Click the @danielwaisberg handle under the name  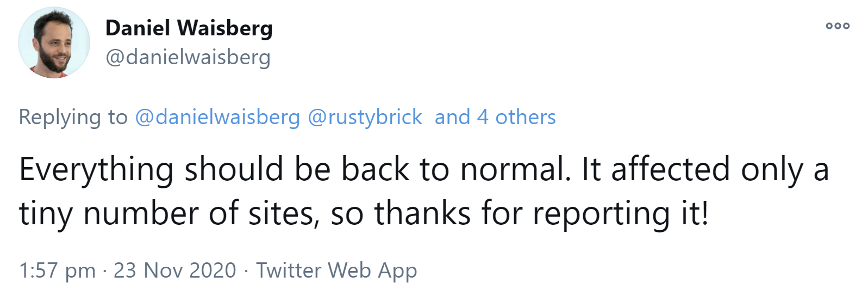point(188,57)
